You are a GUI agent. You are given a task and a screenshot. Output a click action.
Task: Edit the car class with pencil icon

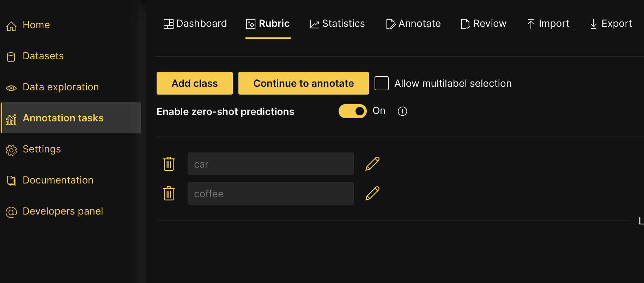[x=372, y=164]
